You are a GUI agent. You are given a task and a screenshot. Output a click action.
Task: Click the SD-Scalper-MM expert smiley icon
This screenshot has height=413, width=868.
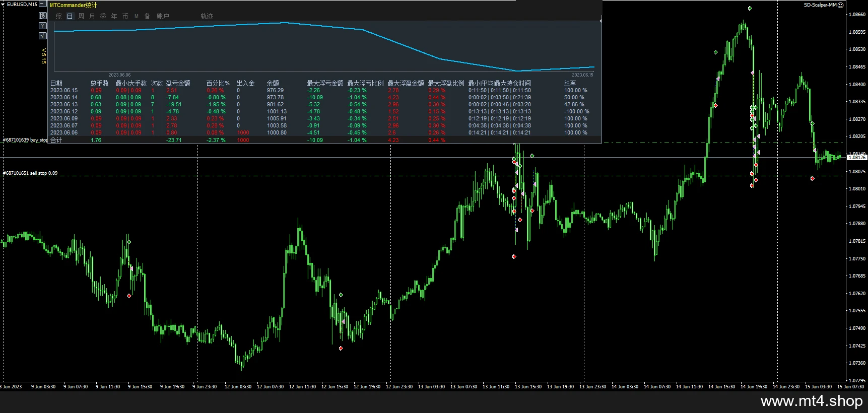coord(841,5)
